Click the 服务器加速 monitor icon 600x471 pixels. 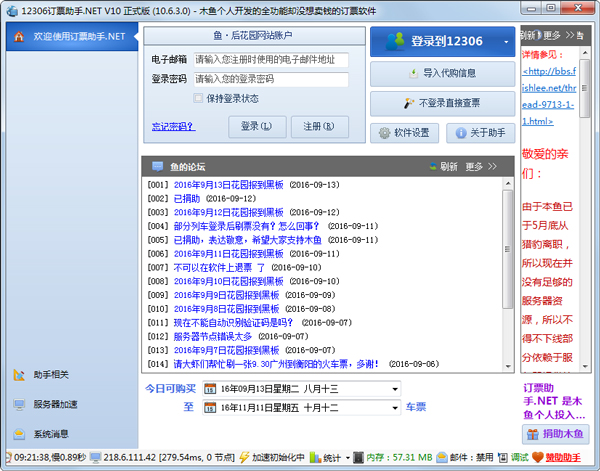pyautogui.click(x=19, y=404)
